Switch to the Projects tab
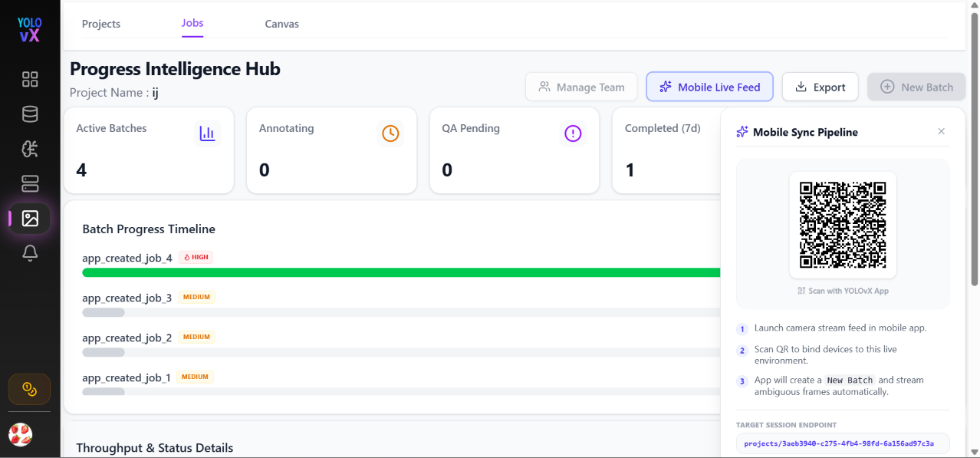Image resolution: width=980 pixels, height=458 pixels. click(101, 24)
